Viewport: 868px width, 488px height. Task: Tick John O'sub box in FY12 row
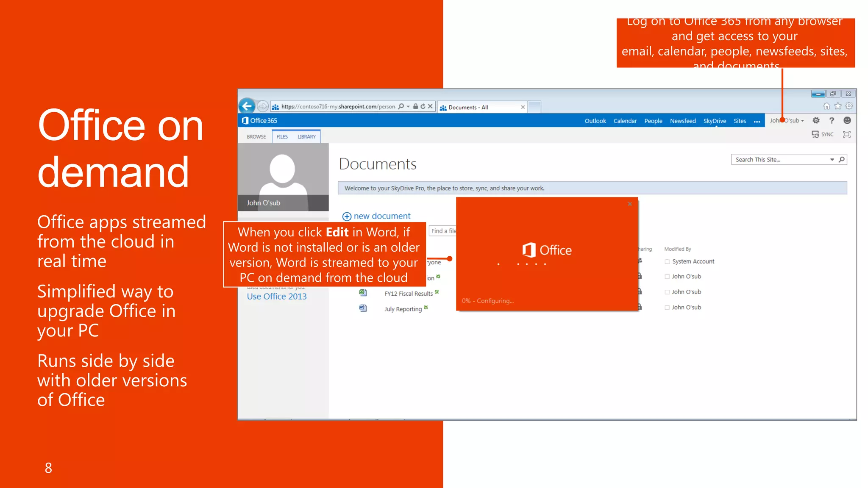[x=667, y=292]
